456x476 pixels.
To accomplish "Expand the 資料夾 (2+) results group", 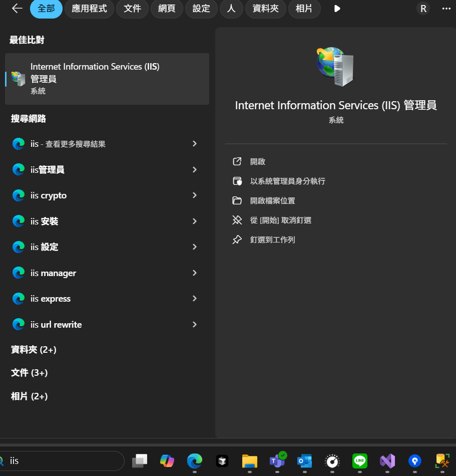I will (x=34, y=350).
